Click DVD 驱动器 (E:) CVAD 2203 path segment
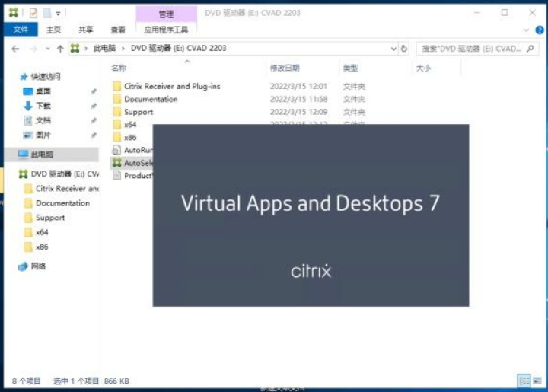 (178, 48)
